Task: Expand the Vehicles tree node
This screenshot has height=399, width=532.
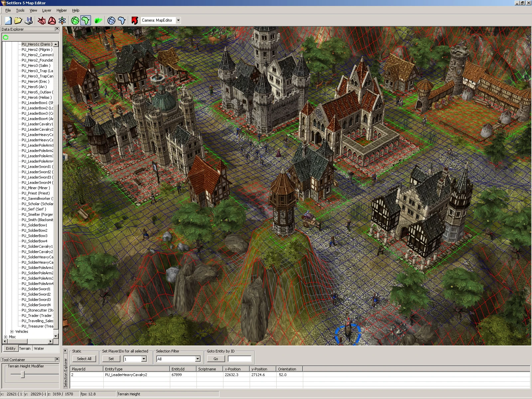Action: 12,332
